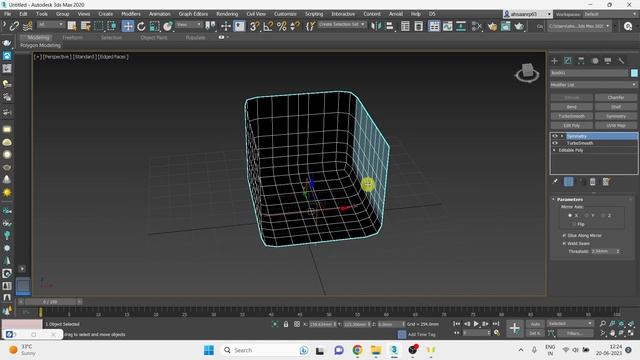640x360 pixels.
Task: Open the Workspaces Default dropdown
Action: coord(610,14)
